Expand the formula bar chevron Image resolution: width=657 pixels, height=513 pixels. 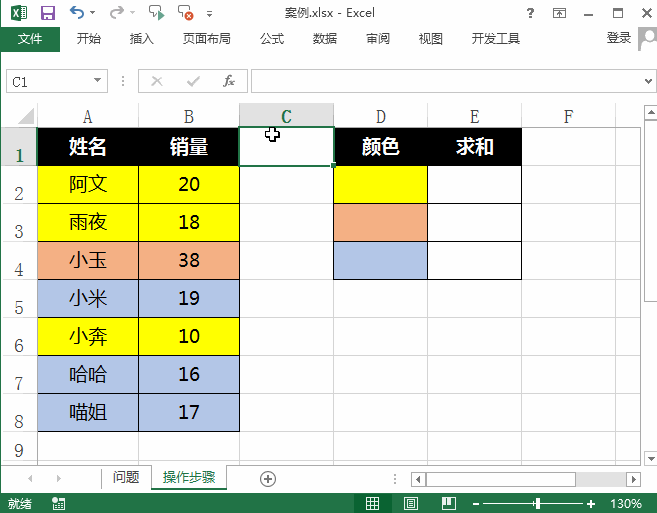[649, 81]
